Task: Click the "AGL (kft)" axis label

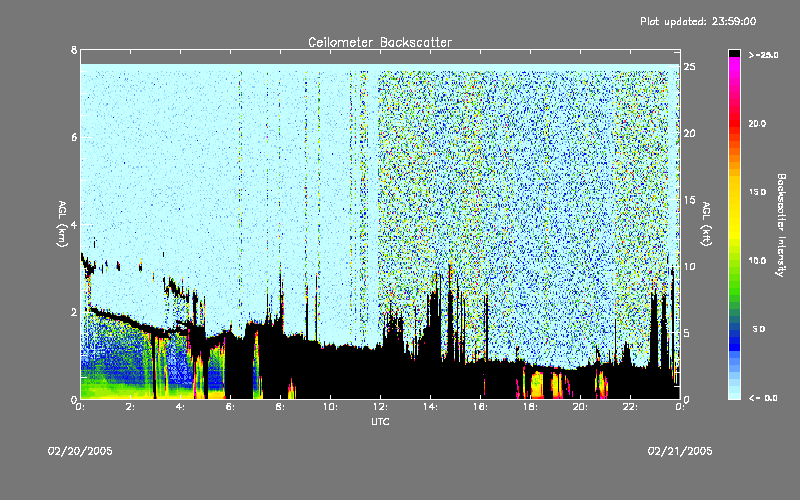Action: tap(706, 224)
